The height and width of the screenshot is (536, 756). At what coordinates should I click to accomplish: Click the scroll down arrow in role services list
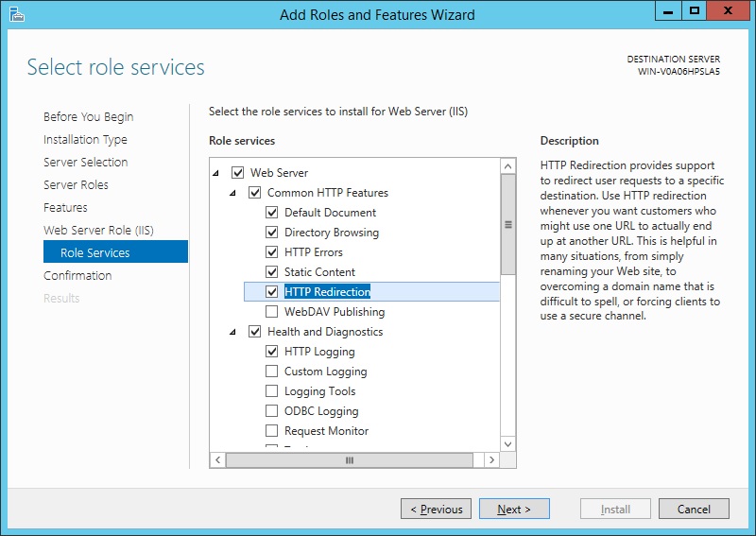(507, 444)
